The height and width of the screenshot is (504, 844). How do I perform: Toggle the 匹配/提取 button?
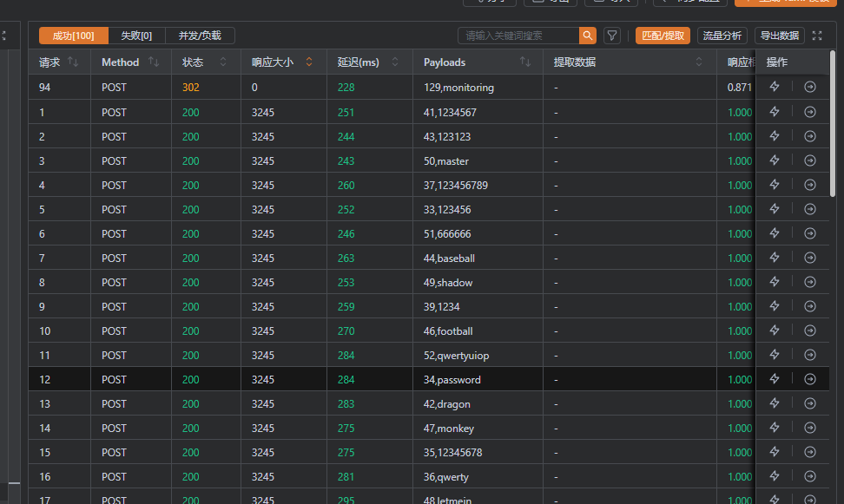pyautogui.click(x=663, y=36)
